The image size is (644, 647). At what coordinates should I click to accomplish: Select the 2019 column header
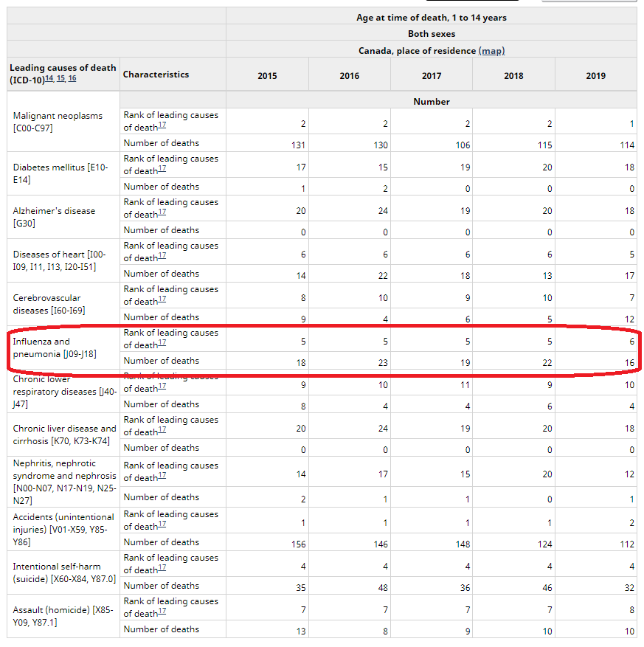596,76
